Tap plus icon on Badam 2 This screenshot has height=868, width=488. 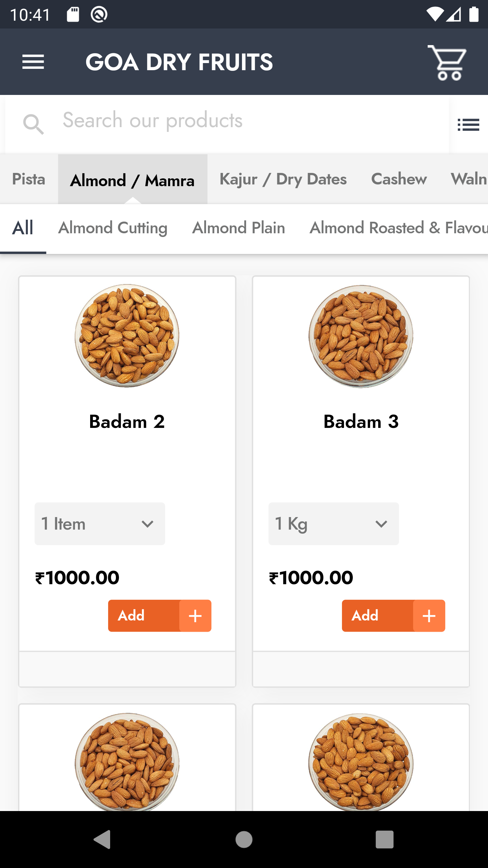pyautogui.click(x=195, y=616)
